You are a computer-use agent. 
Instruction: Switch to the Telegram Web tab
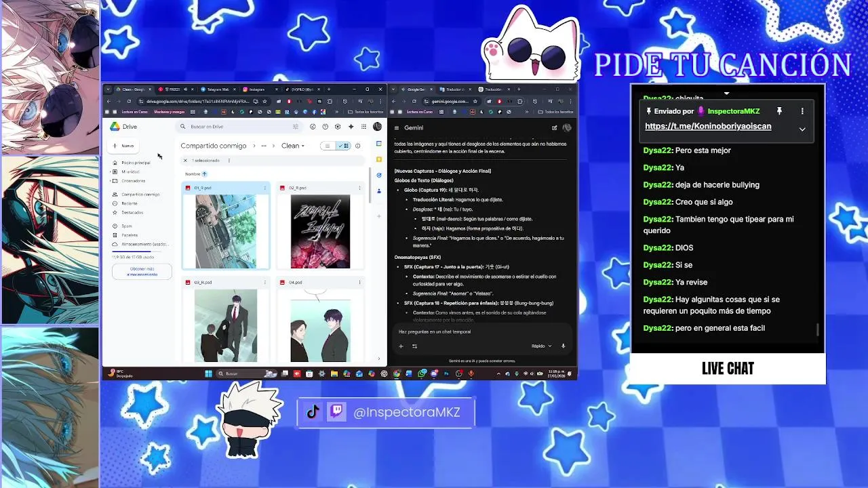(x=216, y=89)
